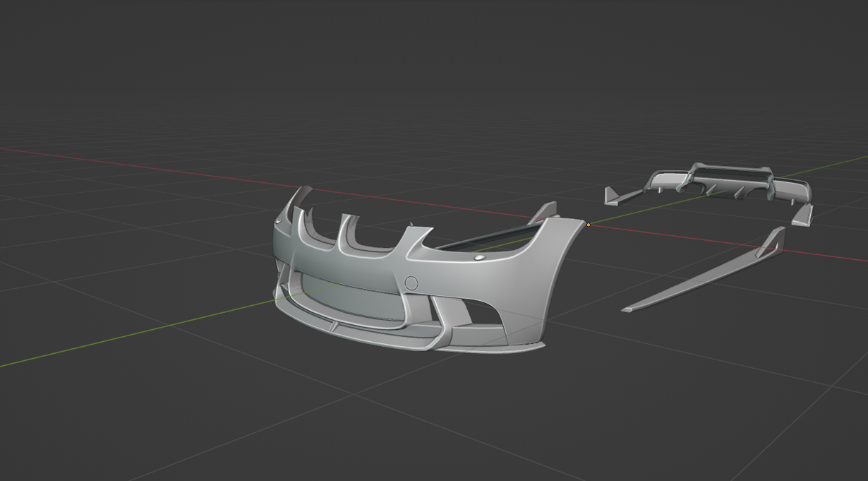Click the orange object origin point
The height and width of the screenshot is (481, 868).
[x=589, y=225]
